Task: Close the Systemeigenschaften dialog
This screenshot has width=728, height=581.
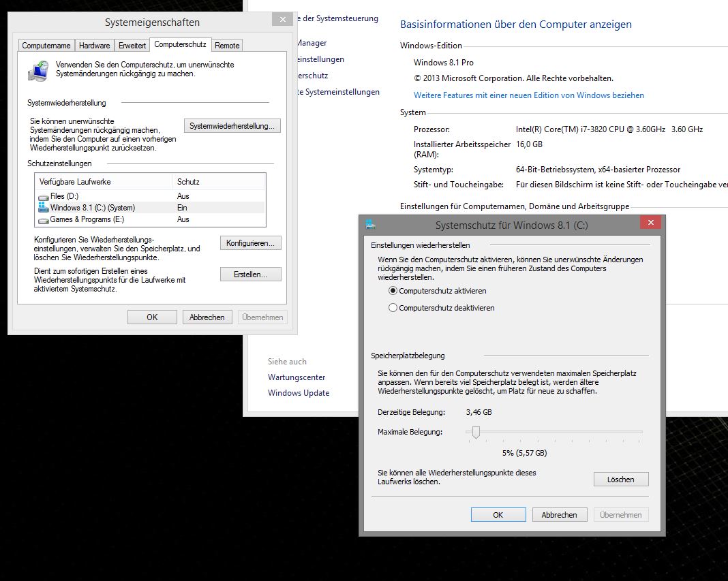Action: [x=282, y=19]
